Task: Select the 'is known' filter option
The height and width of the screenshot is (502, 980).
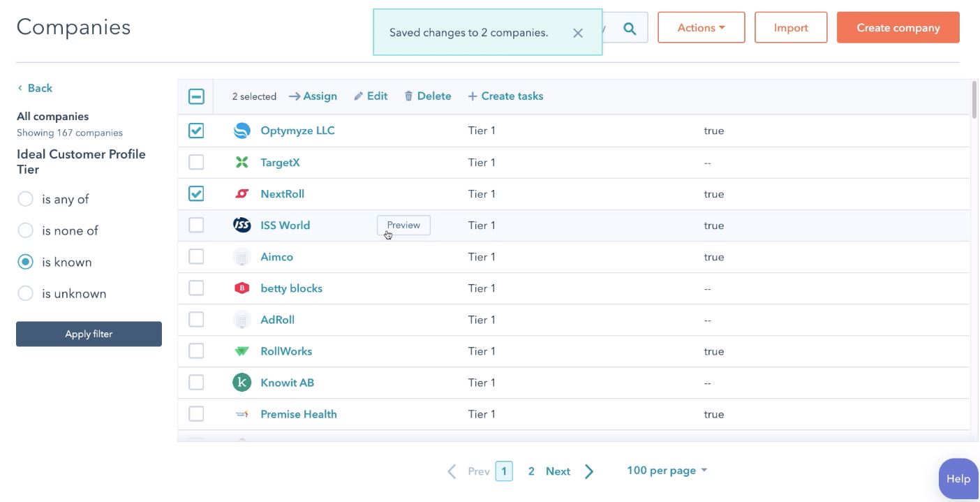Action: 25,262
